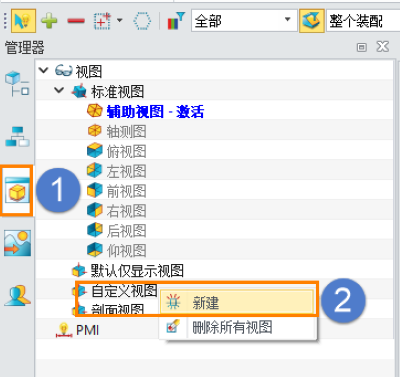Open the arrow beside the dashed box icon

click(x=120, y=20)
